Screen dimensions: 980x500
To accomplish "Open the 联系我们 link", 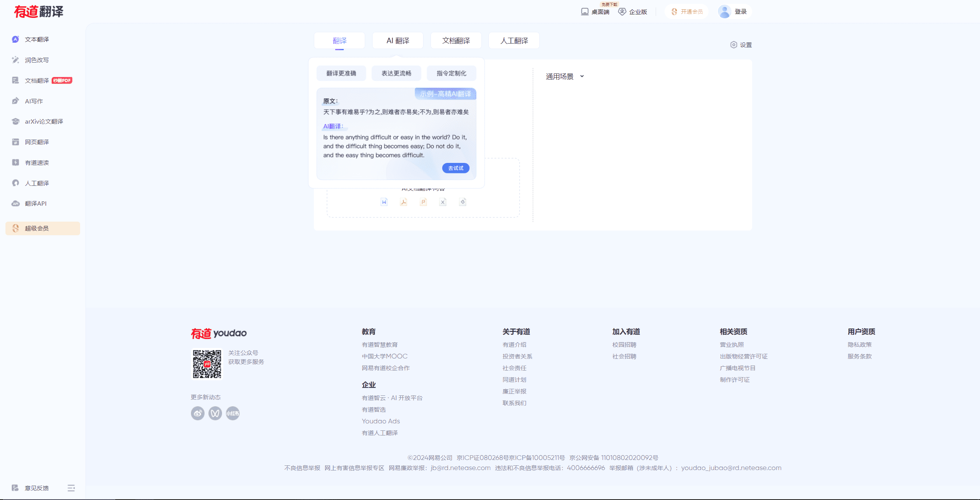I will 514,403.
